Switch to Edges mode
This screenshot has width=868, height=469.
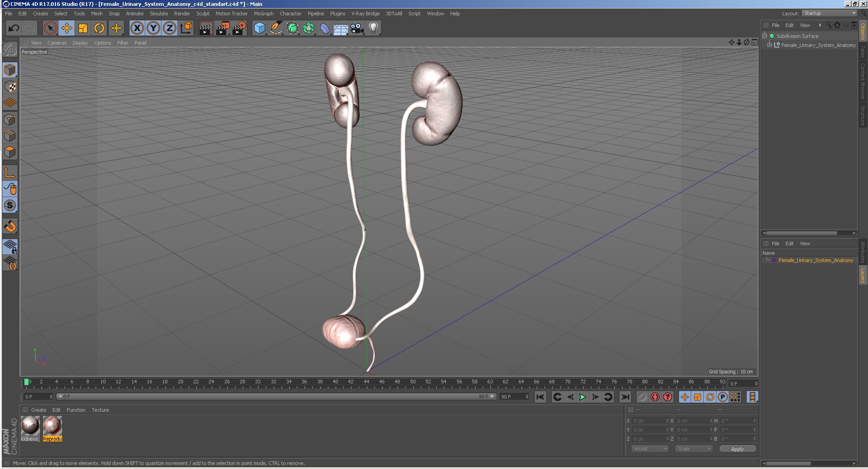10,136
